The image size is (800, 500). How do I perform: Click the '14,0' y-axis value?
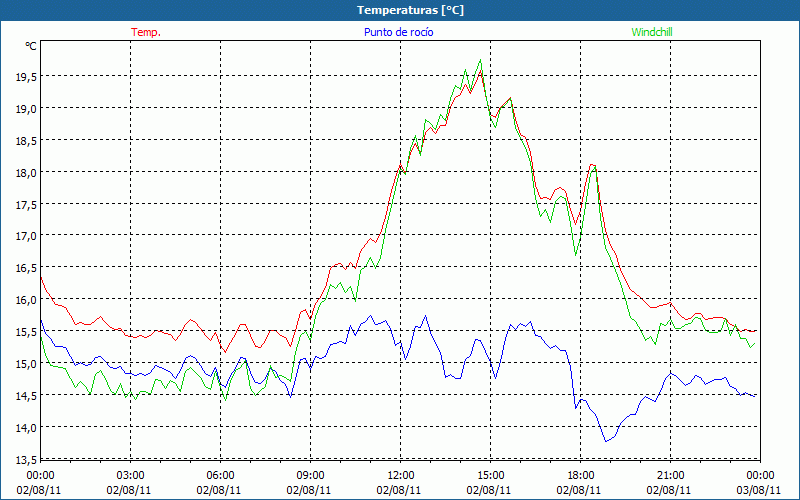point(26,428)
